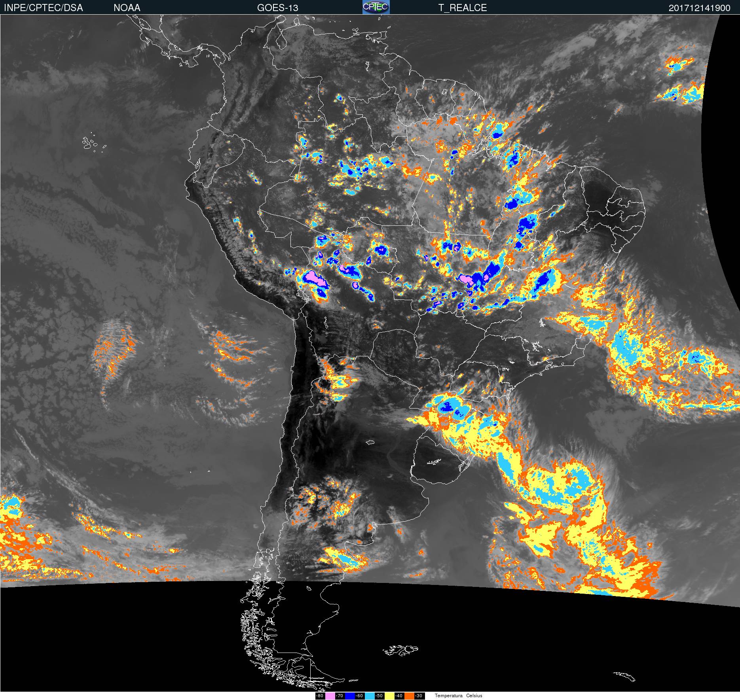This screenshot has width=740, height=700.
Task: Click the -30 legend value
Action: (x=419, y=696)
